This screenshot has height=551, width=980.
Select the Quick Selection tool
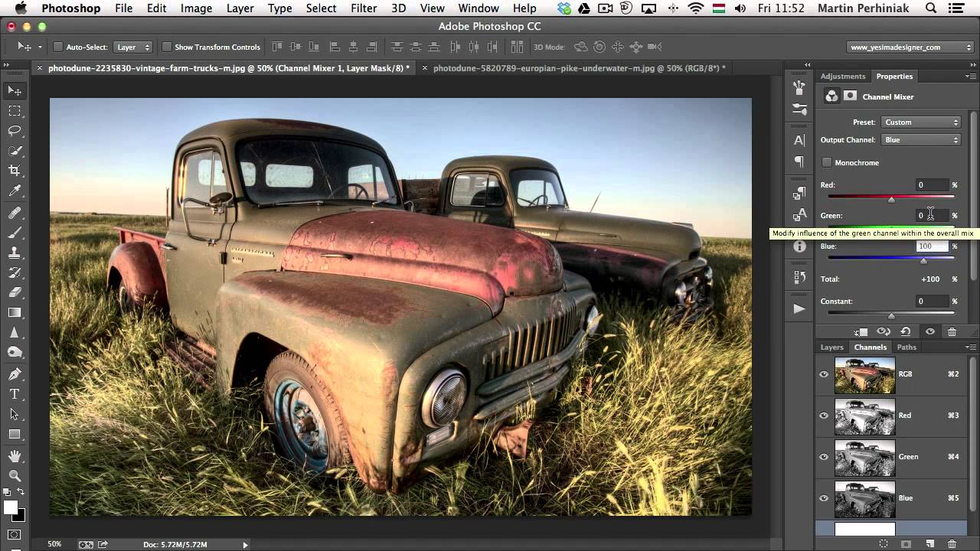click(x=15, y=151)
